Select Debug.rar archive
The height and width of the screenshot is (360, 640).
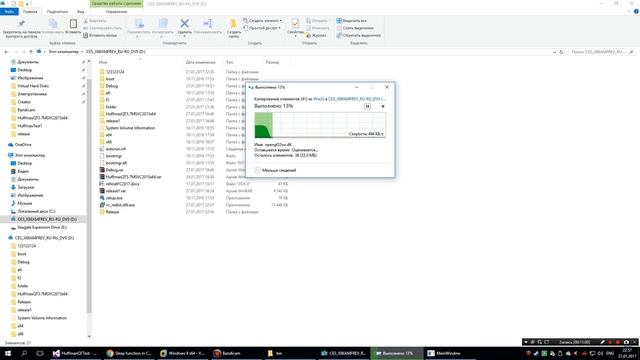(114, 170)
